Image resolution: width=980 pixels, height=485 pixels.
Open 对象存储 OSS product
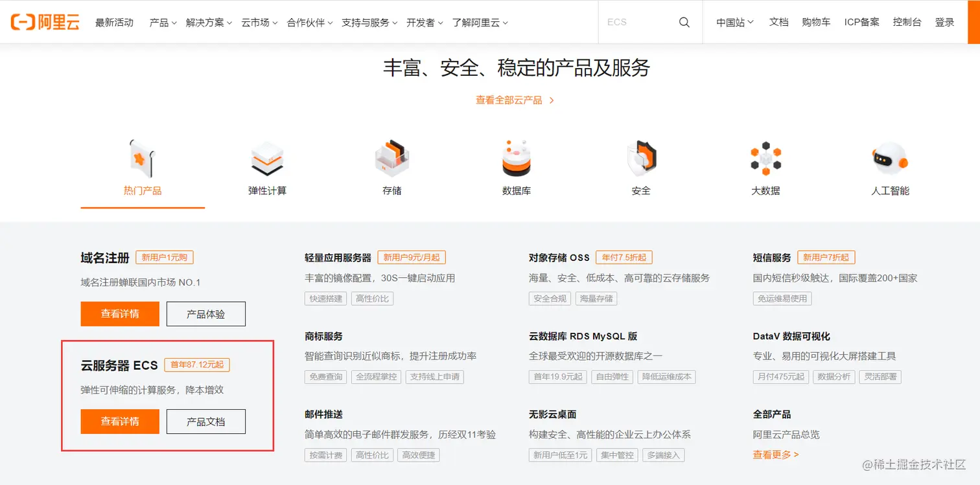[559, 258]
